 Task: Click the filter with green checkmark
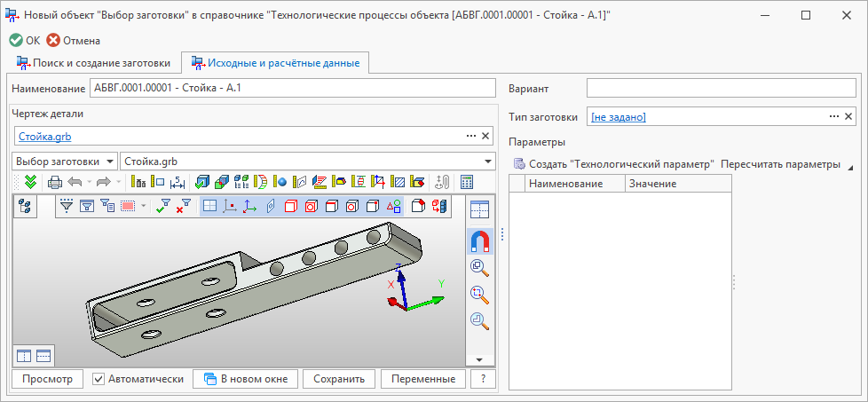[164, 207]
